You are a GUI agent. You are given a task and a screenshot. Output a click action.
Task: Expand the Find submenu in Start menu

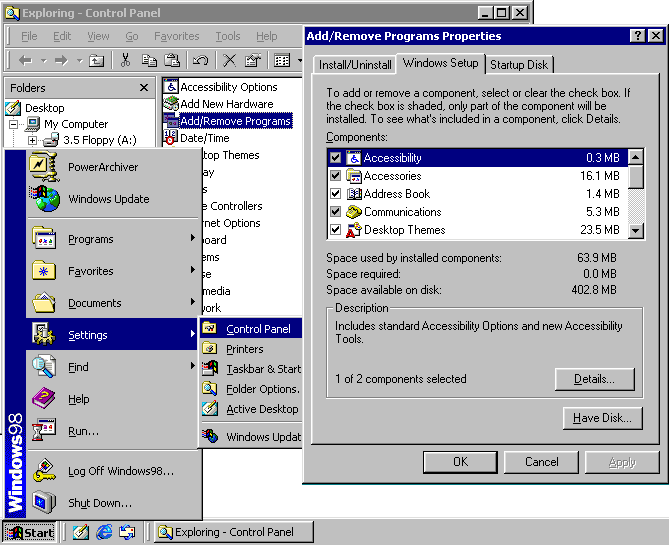(x=113, y=367)
